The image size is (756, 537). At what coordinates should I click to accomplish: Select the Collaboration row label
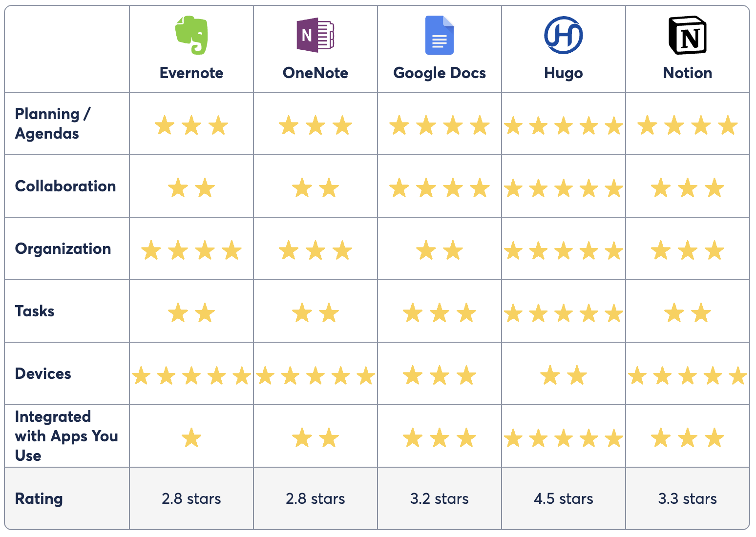click(65, 186)
